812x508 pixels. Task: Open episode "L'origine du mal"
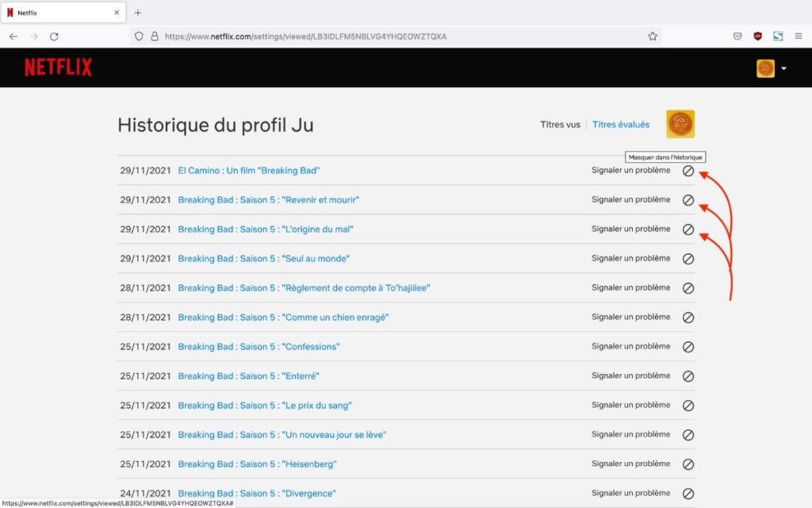tap(266, 229)
